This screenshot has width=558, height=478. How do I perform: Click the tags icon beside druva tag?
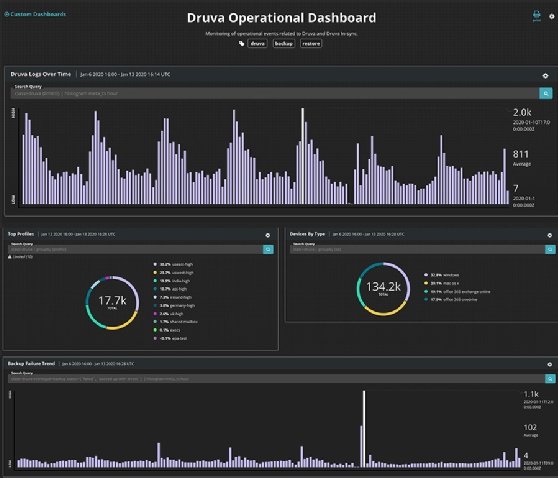242,43
